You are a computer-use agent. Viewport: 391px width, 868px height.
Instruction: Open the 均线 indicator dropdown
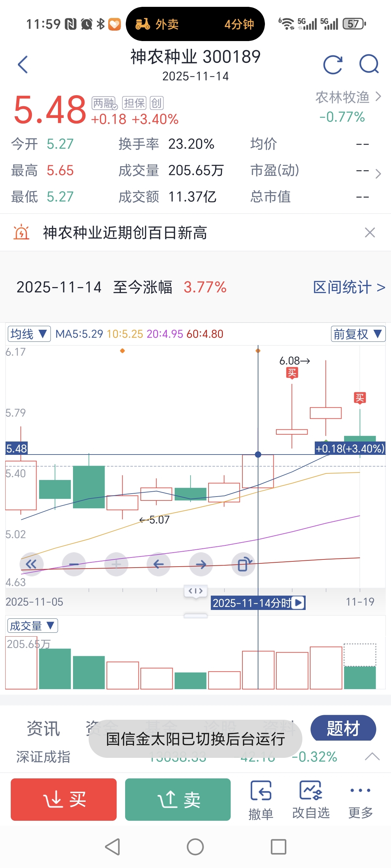click(29, 334)
